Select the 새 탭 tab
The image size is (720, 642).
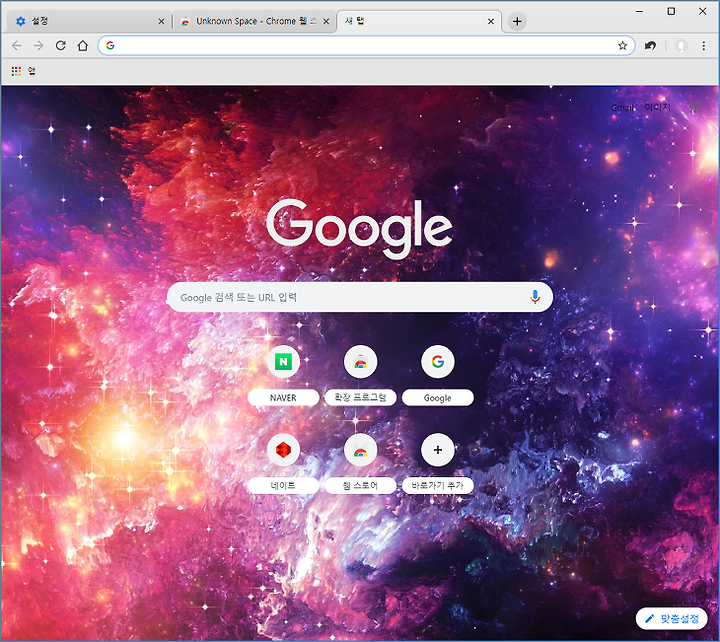click(419, 21)
